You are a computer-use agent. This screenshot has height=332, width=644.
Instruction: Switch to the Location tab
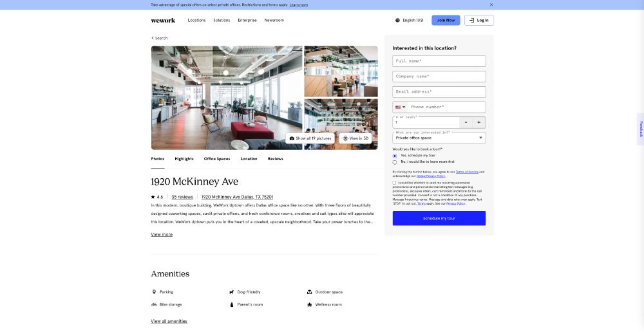[249, 159]
